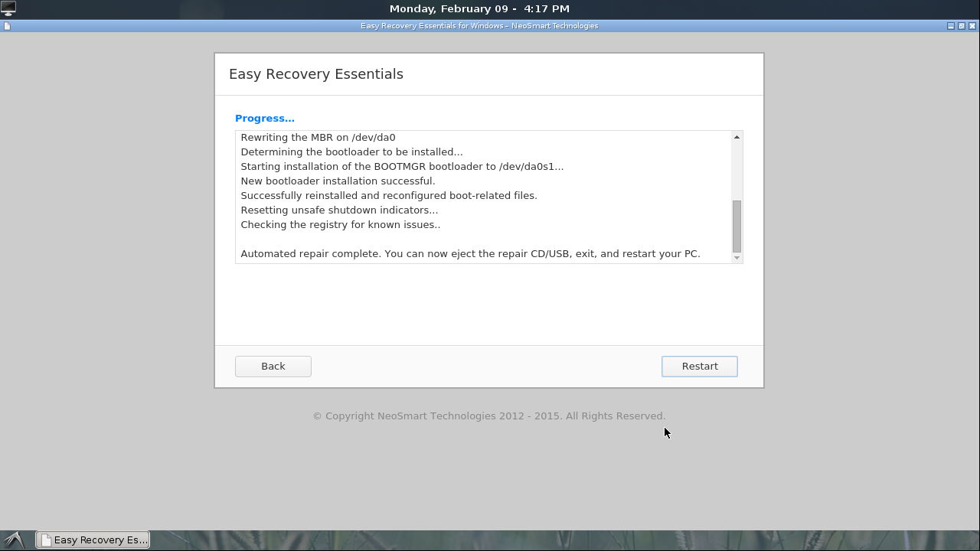The image size is (980, 551).
Task: Click the log scrollbar up arrow
Action: pyautogui.click(x=737, y=137)
